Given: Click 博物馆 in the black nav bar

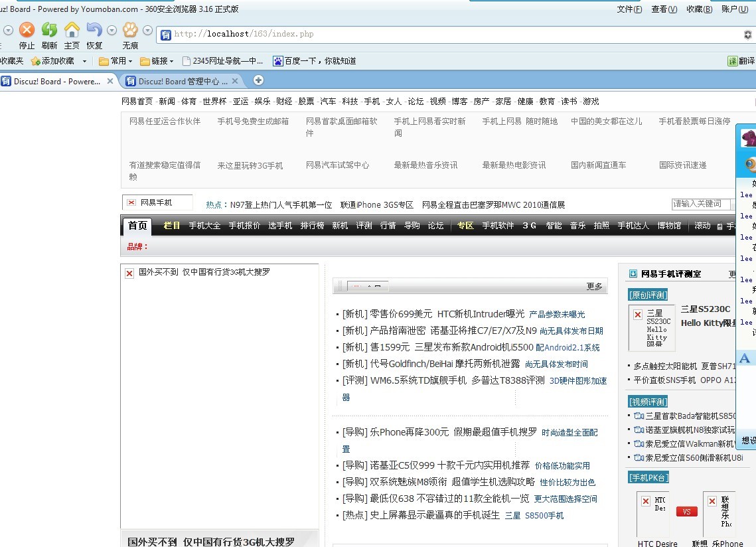Looking at the screenshot, I should (669, 226).
